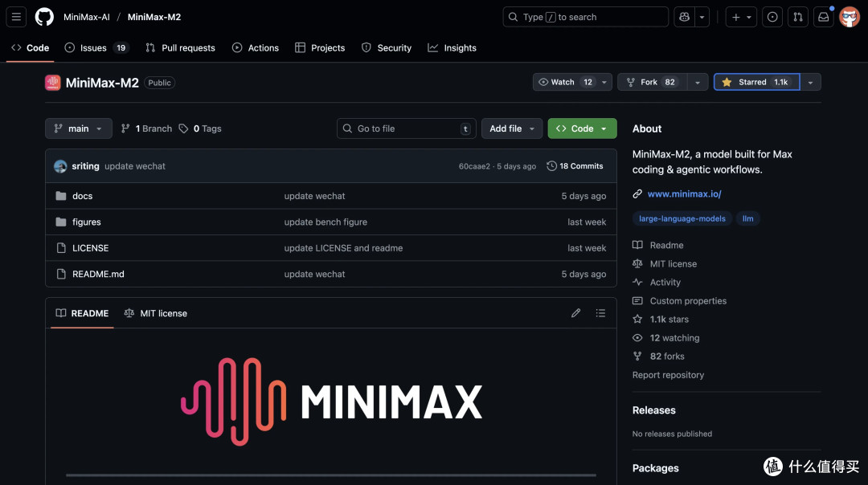Expand the Copilot dropdown arrow
This screenshot has width=868, height=485.
point(702,17)
